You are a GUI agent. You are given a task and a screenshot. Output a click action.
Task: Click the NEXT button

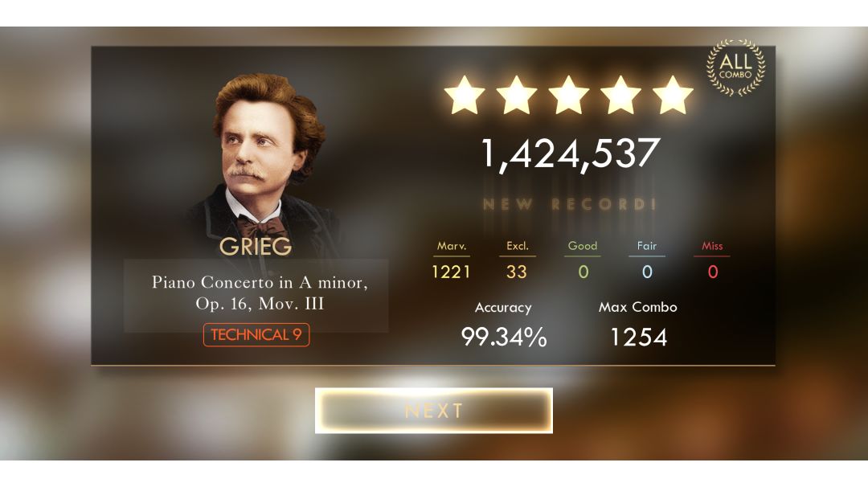tap(434, 411)
